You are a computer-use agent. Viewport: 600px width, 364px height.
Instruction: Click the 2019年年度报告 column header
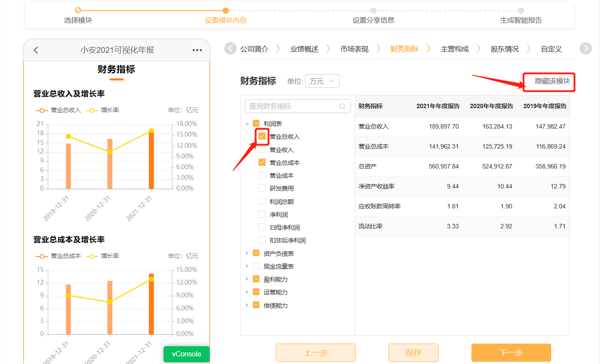pyautogui.click(x=545, y=106)
